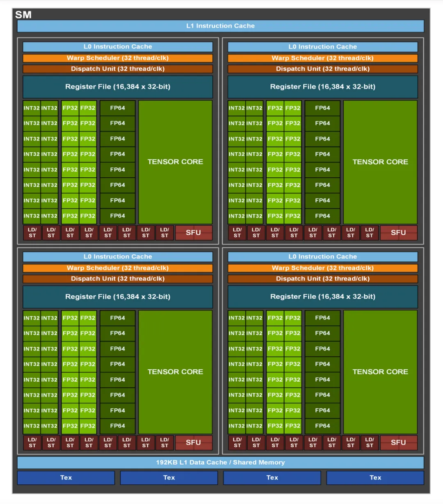Image resolution: width=443 pixels, height=504 pixels.
Task: Click top FP64 unit in top-left partition
Action: click(117, 108)
